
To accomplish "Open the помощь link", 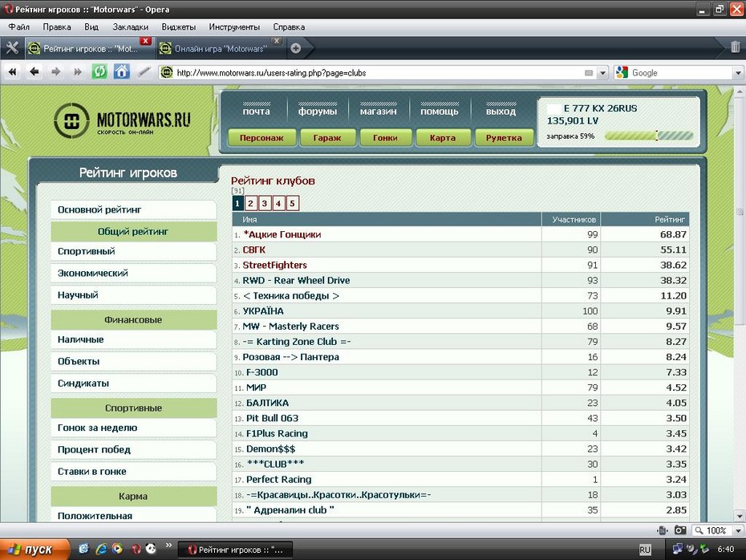I will pyautogui.click(x=440, y=112).
